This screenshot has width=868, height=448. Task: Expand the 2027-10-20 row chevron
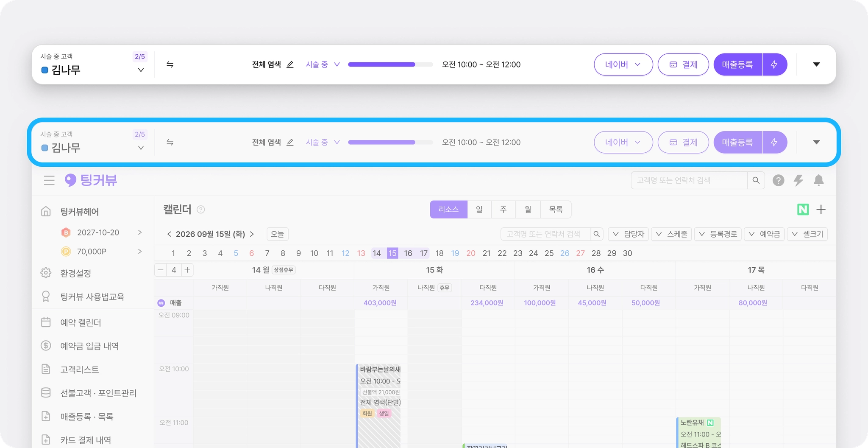140,232
